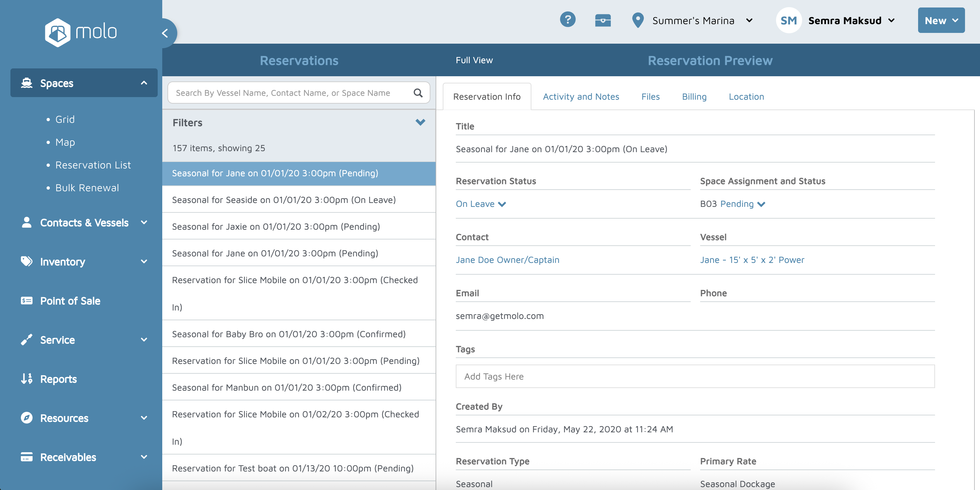Image resolution: width=980 pixels, height=490 pixels.
Task: Click the search magnifier icon
Action: tap(418, 93)
